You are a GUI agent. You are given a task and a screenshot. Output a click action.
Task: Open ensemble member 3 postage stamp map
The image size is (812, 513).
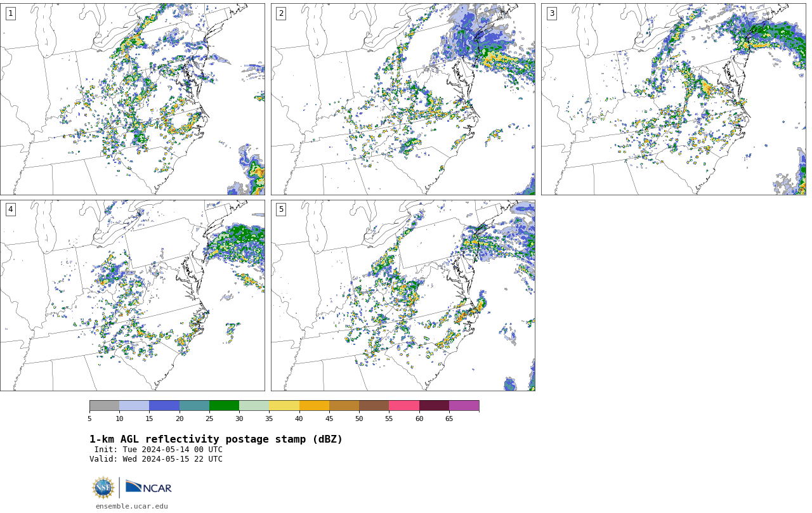pyautogui.click(x=674, y=99)
